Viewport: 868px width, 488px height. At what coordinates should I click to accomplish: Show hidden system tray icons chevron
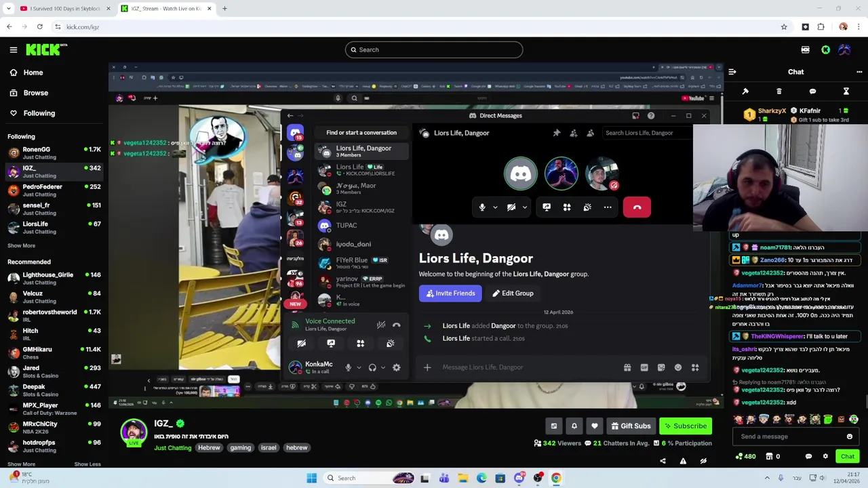(x=768, y=478)
